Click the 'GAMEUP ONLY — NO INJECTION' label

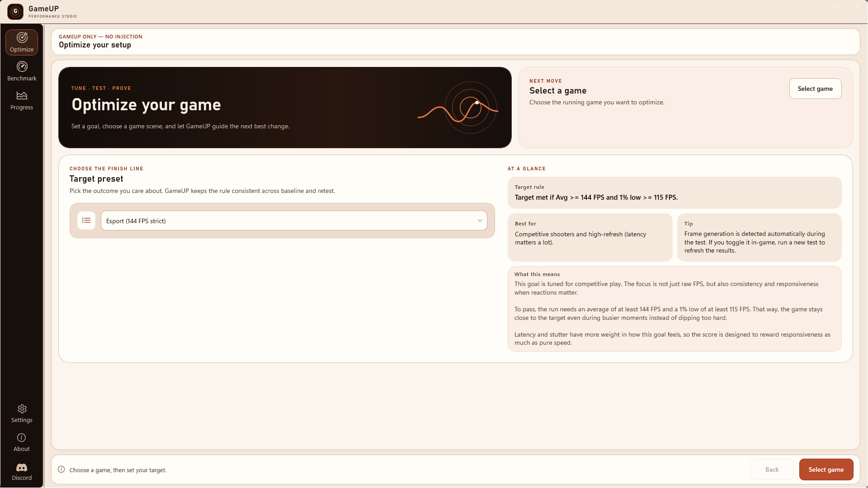point(100,37)
